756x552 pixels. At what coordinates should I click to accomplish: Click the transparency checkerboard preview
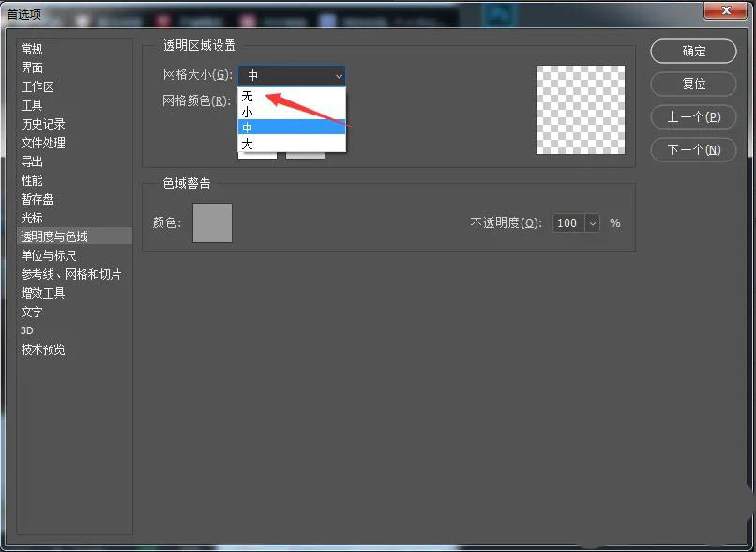[581, 110]
